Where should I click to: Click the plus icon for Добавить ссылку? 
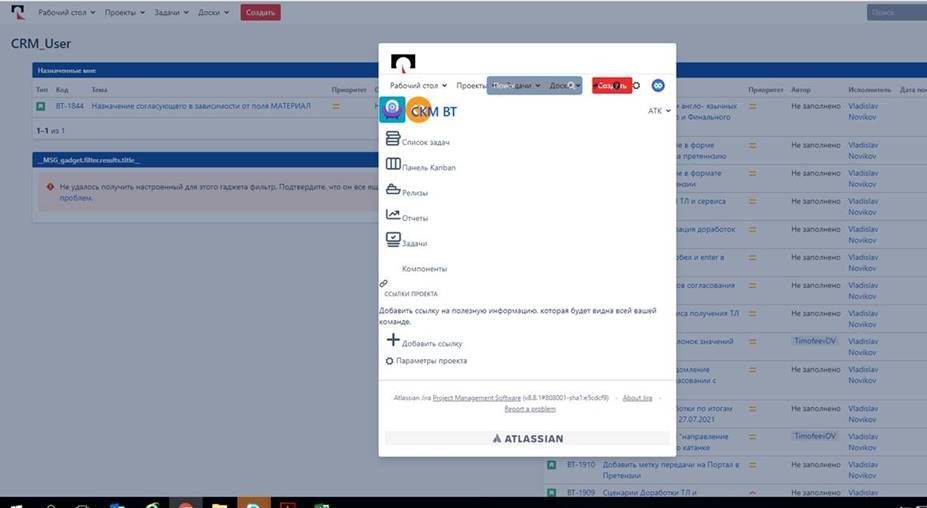tap(393, 339)
